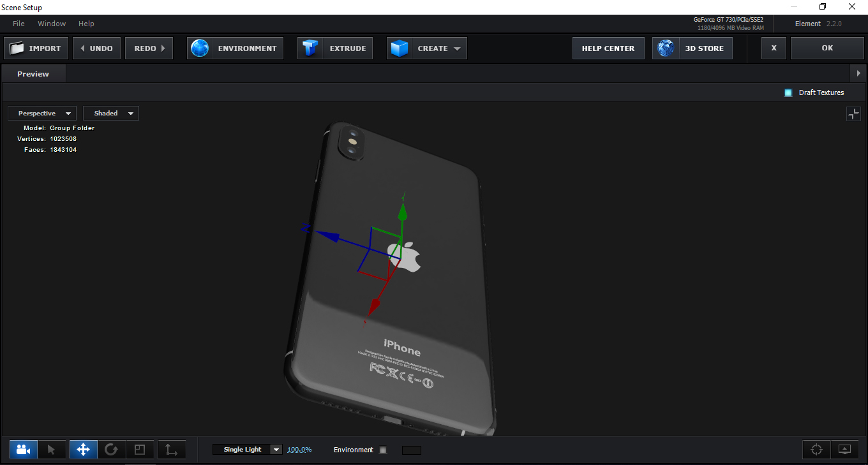Click the 100.0% light brightness value
This screenshot has width=868, height=465.
click(299, 450)
